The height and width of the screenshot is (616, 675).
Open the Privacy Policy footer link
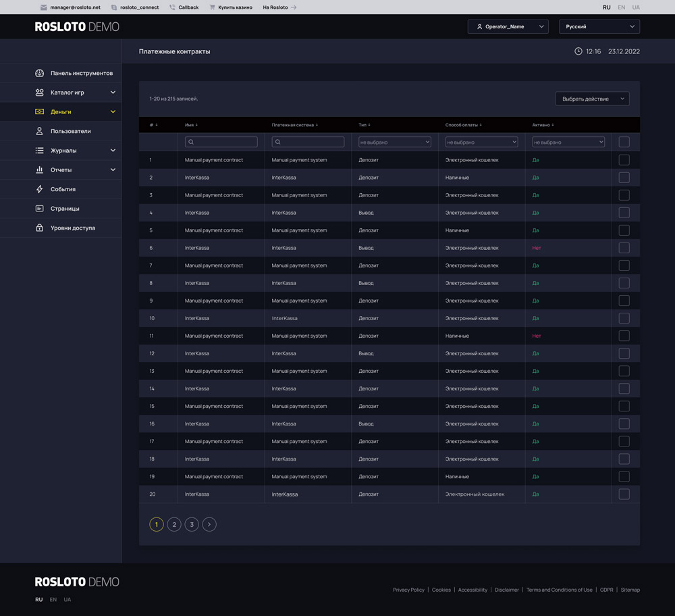(408, 590)
